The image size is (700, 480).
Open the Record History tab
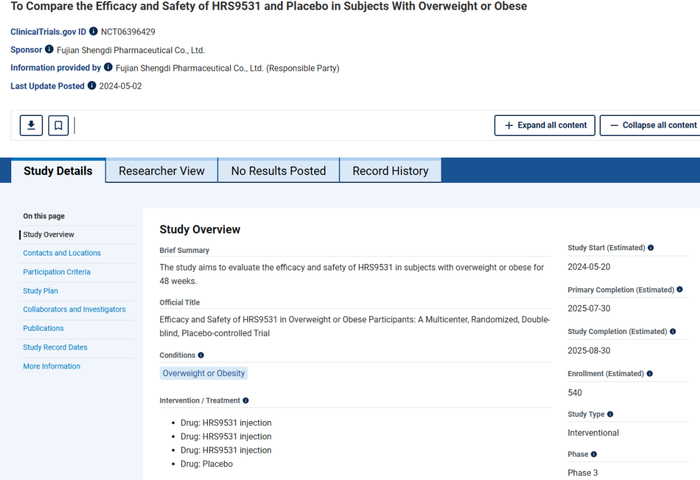pos(390,171)
